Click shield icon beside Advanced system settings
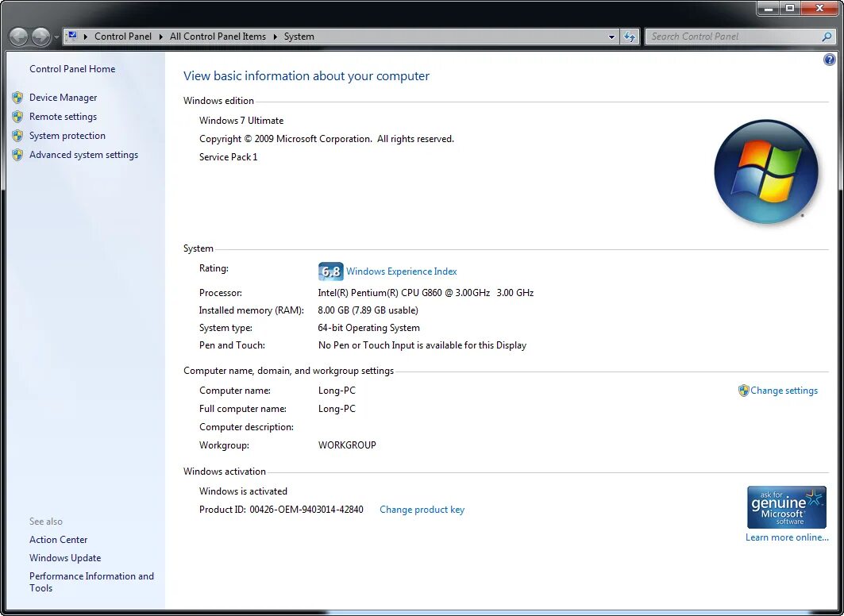The height and width of the screenshot is (616, 844). [17, 155]
